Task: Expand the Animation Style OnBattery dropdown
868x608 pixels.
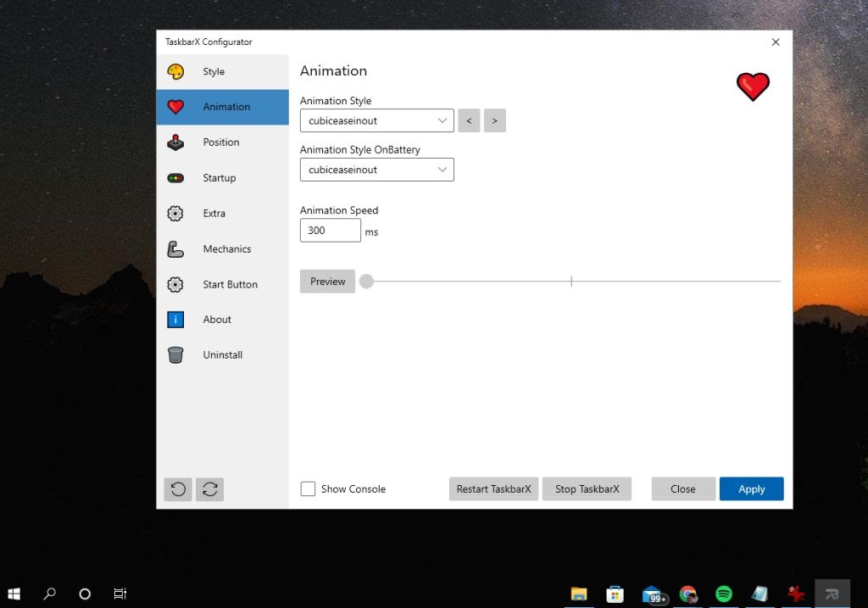Action: tap(376, 170)
